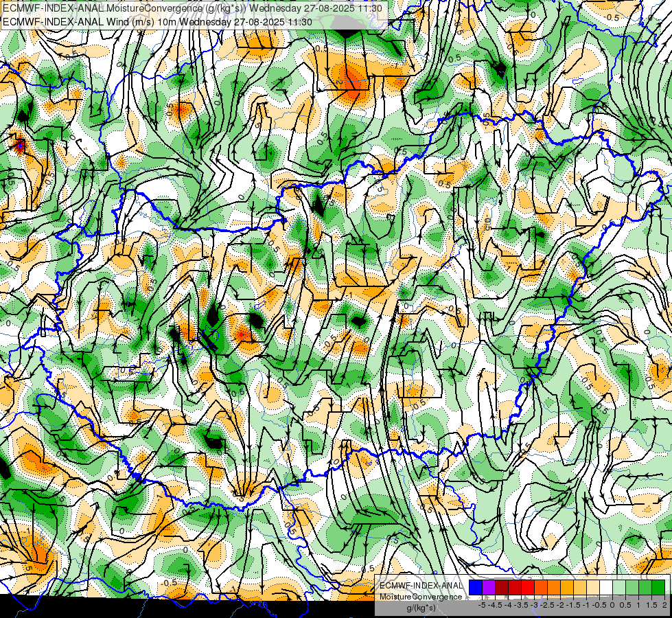Click the MoistureConvergence title line at top
The image size is (672, 618).
[192, 8]
